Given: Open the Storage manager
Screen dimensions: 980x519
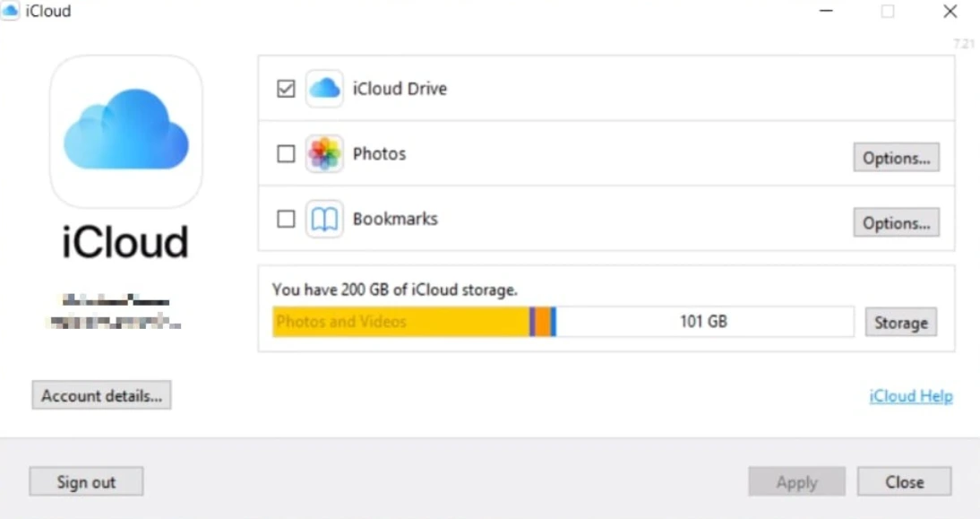Looking at the screenshot, I should (x=900, y=322).
